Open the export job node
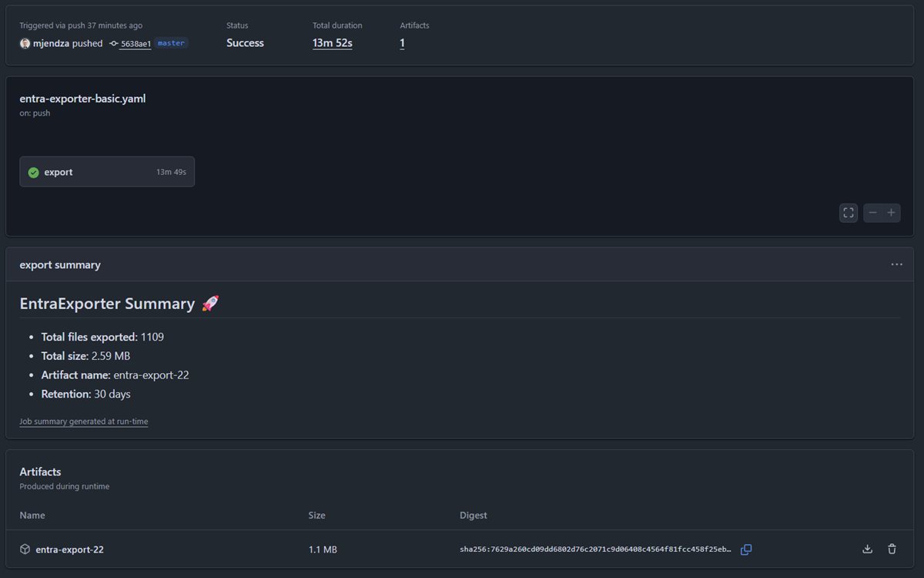Viewport: 924px width, 578px height. [x=107, y=172]
